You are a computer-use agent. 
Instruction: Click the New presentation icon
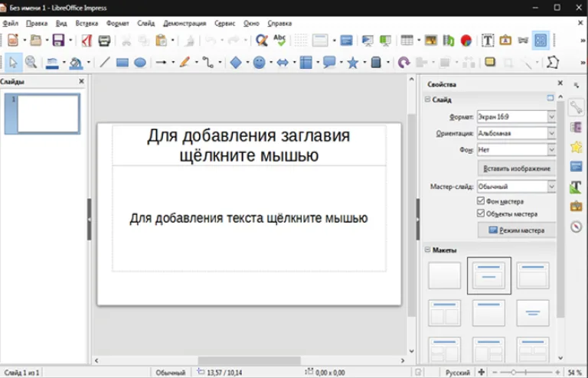[13, 40]
